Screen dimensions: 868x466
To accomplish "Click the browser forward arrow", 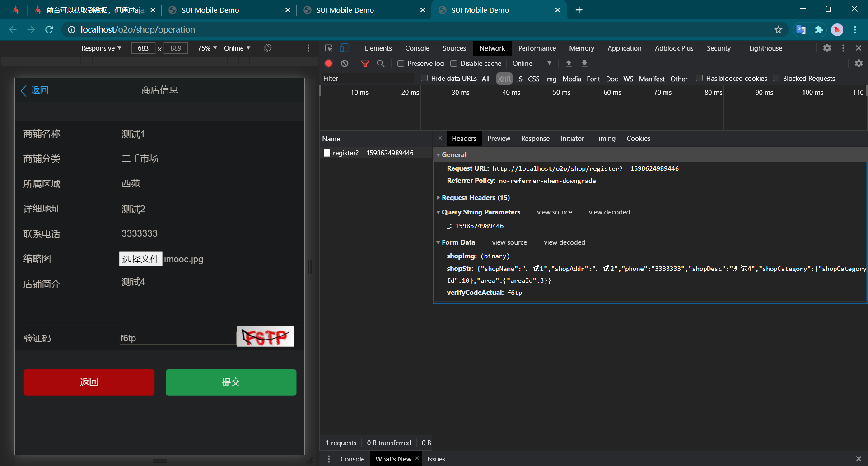I will click(31, 30).
